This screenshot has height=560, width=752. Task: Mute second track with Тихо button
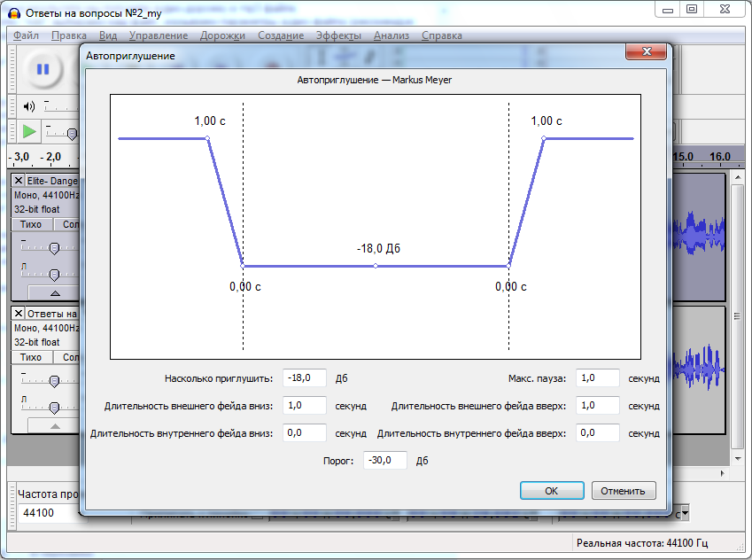tap(31, 357)
